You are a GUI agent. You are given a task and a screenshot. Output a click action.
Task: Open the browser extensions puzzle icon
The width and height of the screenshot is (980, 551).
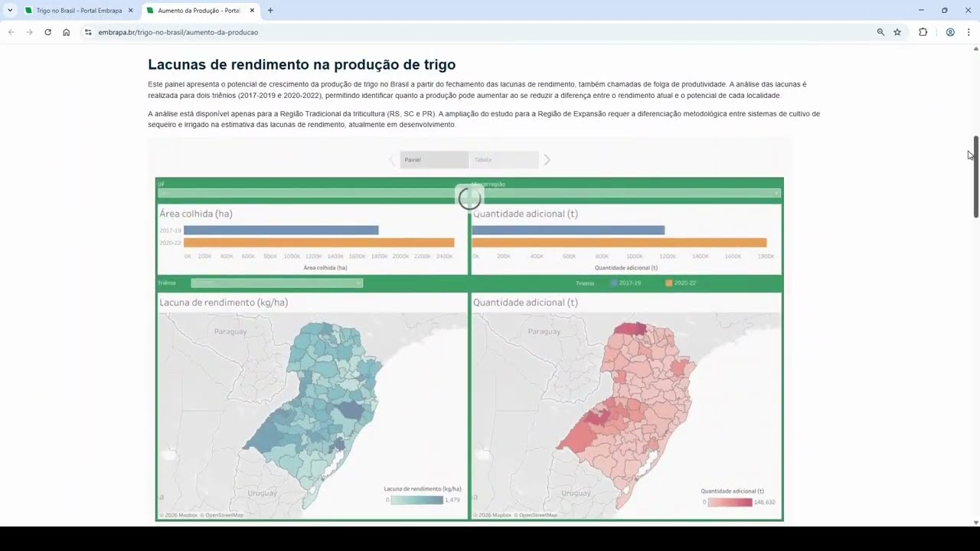(x=923, y=32)
